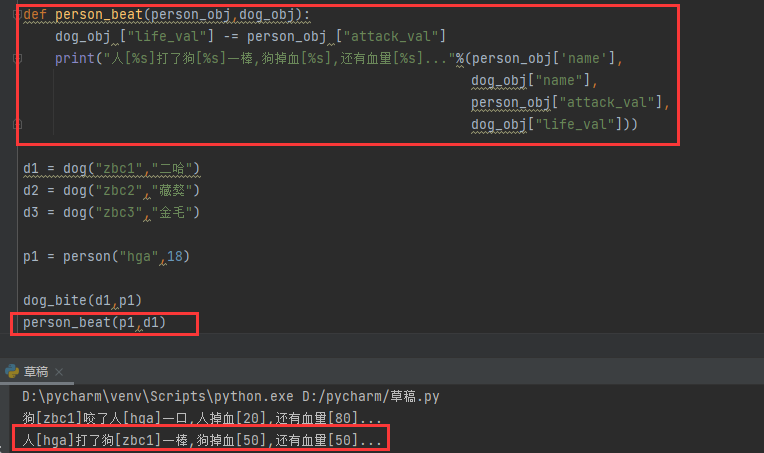This screenshot has width=764, height=453.
Task: Collapse the person_beat function fold marker
Action: [17, 15]
